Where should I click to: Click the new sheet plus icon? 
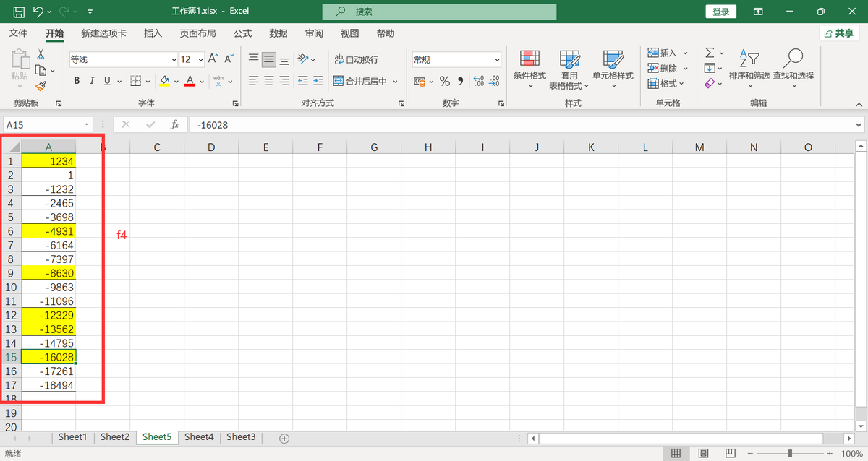(284, 438)
